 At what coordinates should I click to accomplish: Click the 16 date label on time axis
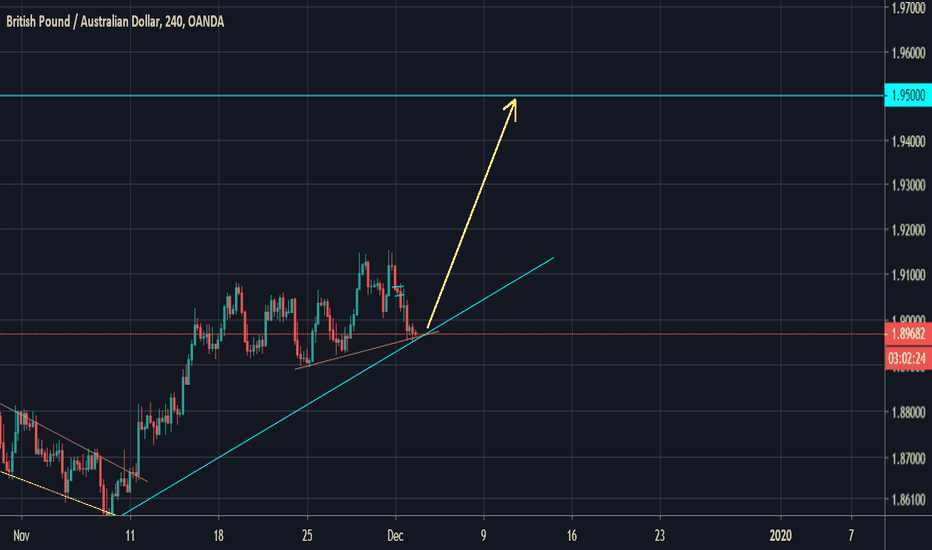click(572, 535)
